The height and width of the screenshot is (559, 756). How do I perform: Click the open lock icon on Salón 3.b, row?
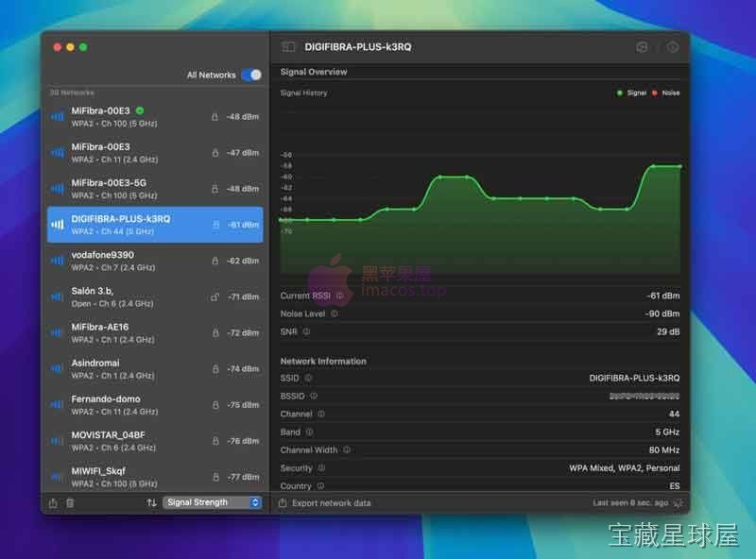click(215, 296)
